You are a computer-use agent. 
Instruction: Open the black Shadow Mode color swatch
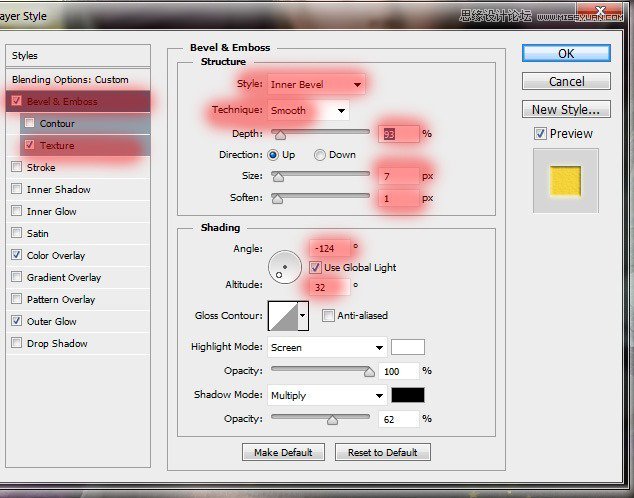coord(408,395)
